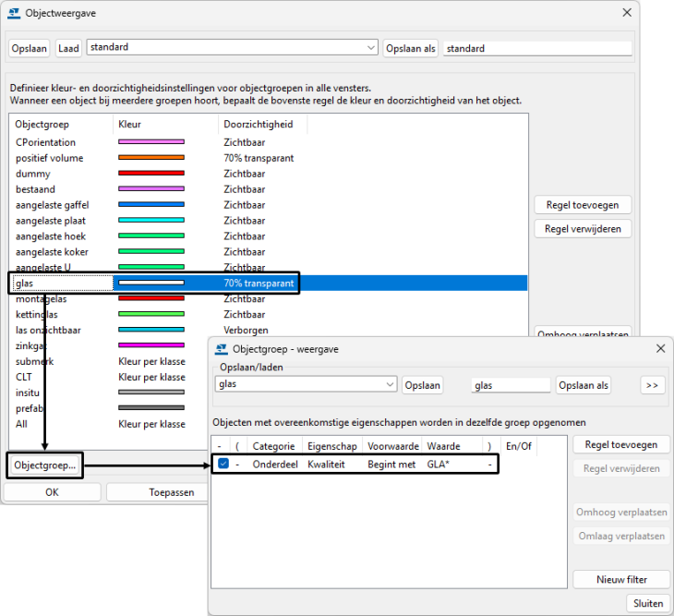Click the glas name field in Objectgroep dialog
674x616 pixels.
point(511,385)
